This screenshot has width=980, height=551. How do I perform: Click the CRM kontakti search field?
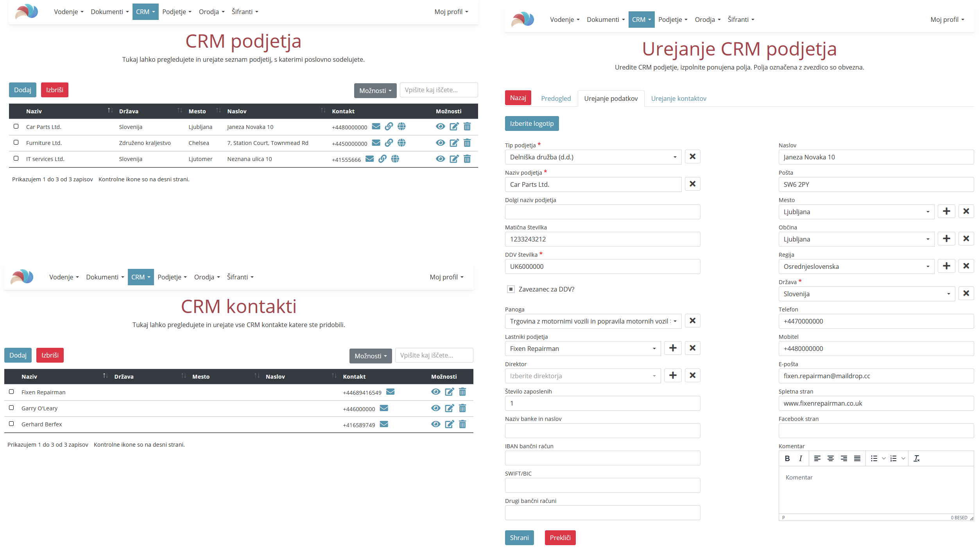coord(434,355)
